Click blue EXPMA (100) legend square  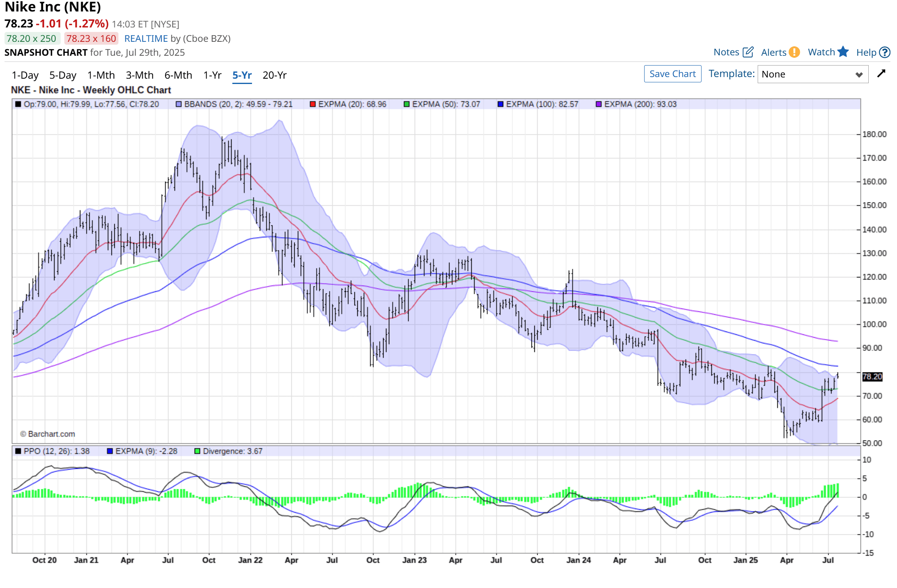click(500, 104)
